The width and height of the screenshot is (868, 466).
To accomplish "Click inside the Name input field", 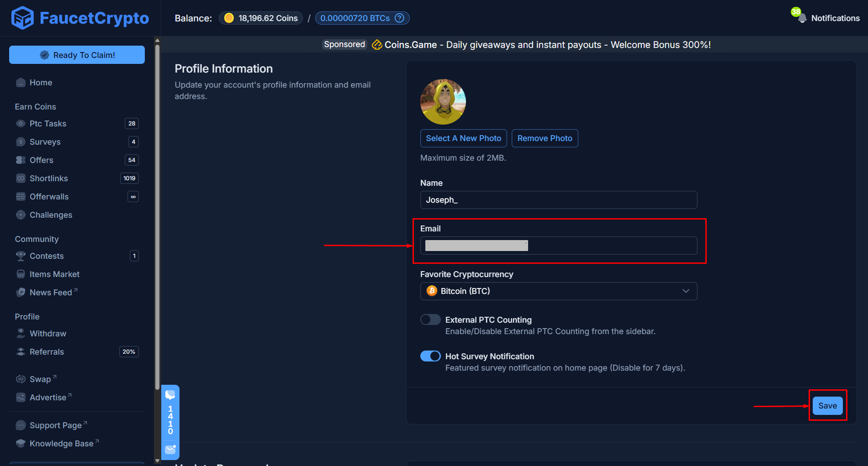I will [x=558, y=200].
